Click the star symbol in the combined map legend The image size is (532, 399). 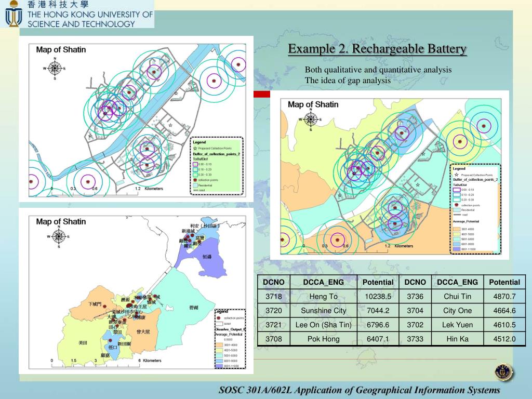coord(456,175)
